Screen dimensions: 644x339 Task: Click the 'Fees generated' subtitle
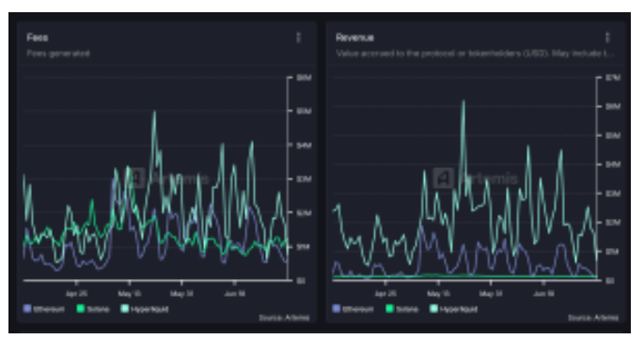coord(58,54)
